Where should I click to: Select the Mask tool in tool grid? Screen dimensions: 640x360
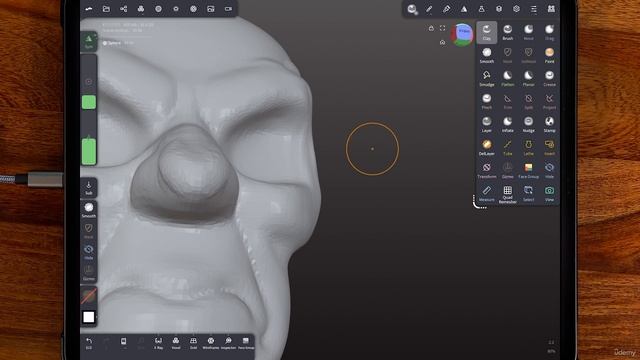(x=507, y=55)
